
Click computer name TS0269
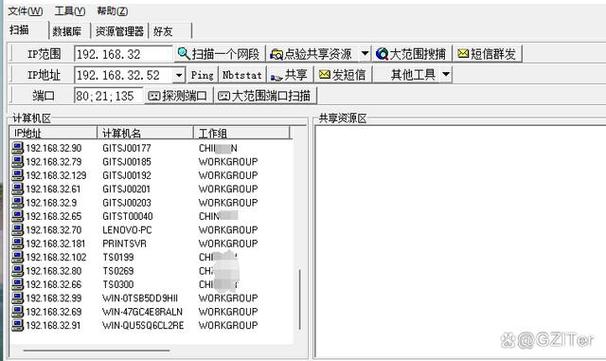118,271
